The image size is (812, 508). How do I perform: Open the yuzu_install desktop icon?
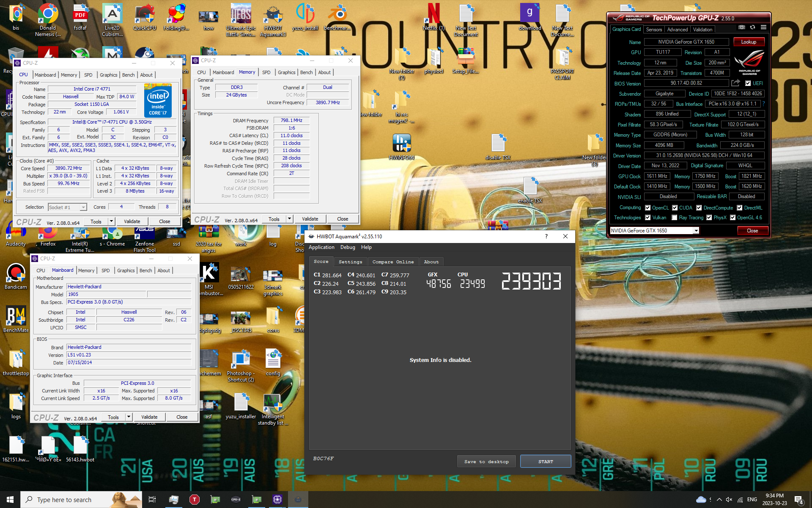tap(305, 17)
